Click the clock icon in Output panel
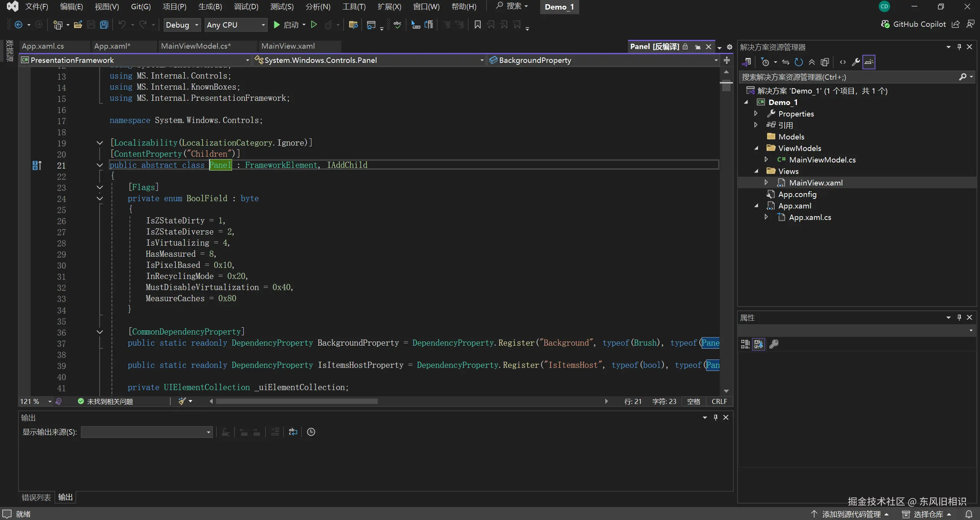Image resolution: width=980 pixels, height=520 pixels. (311, 432)
